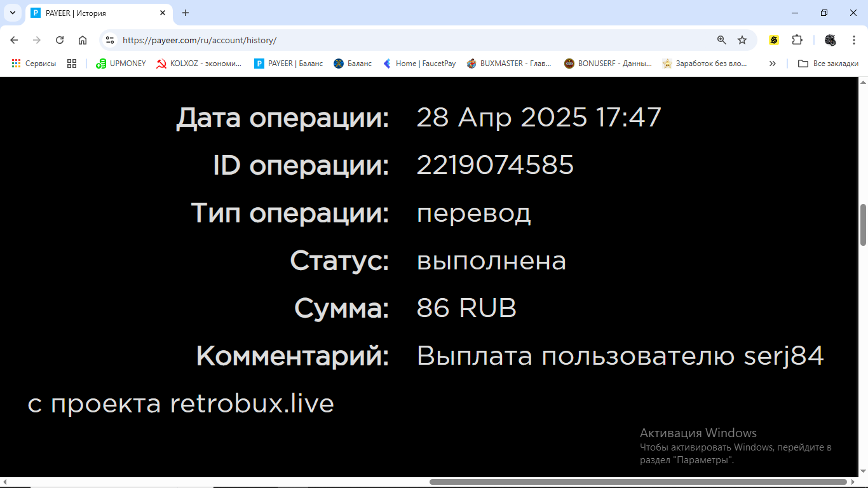Click the text с проекта retrobux.live
The image size is (868, 488).
181,403
